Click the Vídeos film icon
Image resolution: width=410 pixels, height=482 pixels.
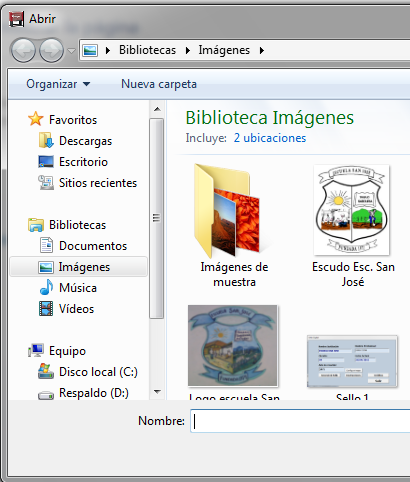(46, 308)
